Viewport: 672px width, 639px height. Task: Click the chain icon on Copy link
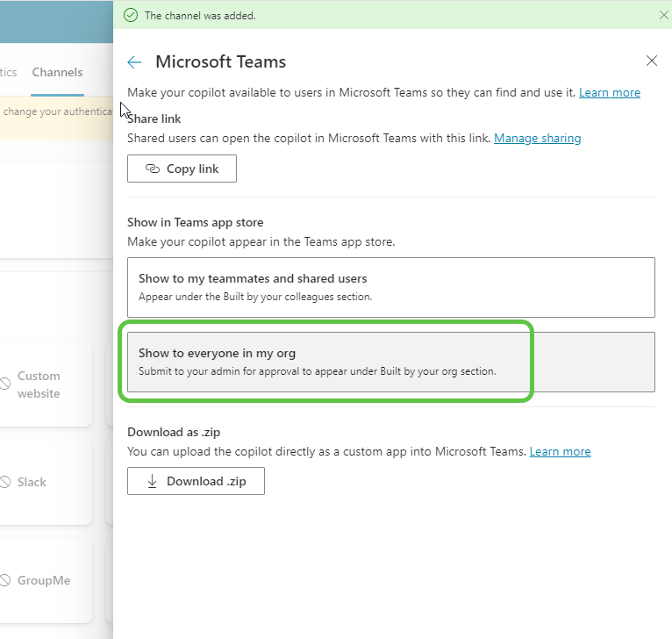[152, 169]
